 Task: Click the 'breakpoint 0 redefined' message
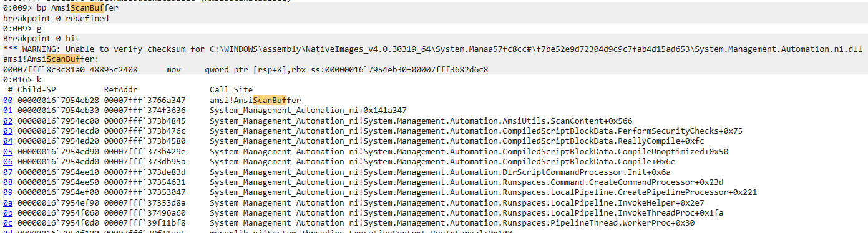click(56, 18)
